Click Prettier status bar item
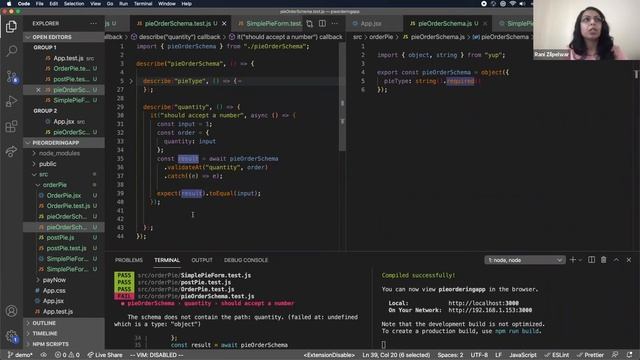The width and height of the screenshot is (640, 360). (590, 355)
